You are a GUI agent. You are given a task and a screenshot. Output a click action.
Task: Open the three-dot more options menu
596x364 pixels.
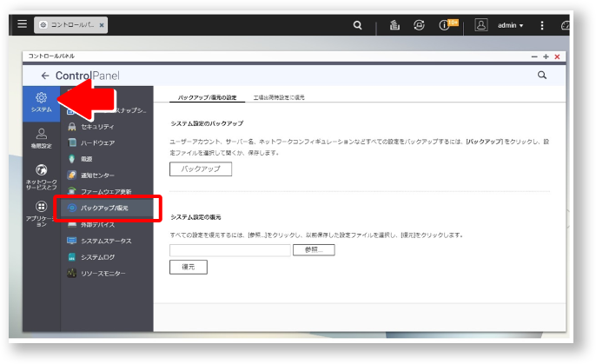click(541, 25)
